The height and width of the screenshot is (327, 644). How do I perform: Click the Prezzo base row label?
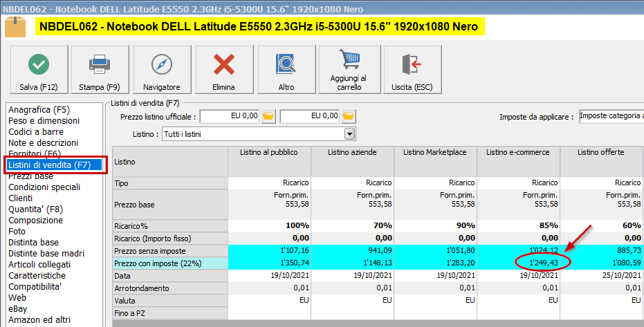coord(170,205)
